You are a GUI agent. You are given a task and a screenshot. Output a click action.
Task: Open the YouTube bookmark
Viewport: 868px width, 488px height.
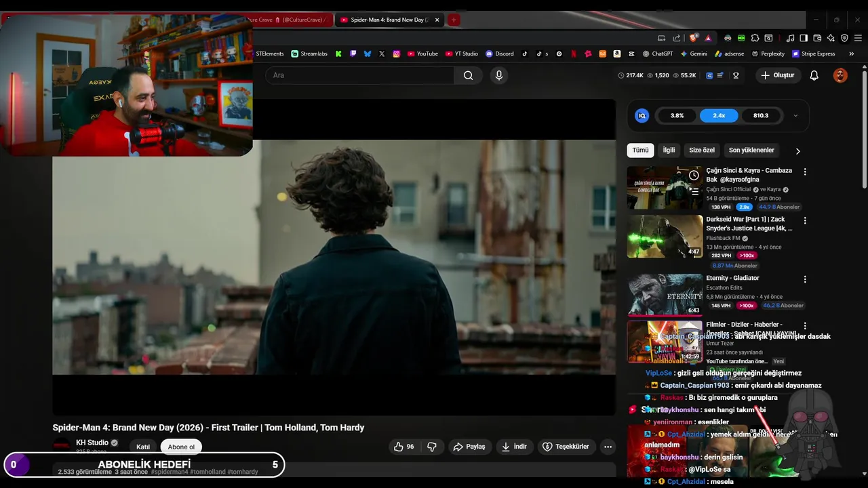(x=422, y=54)
